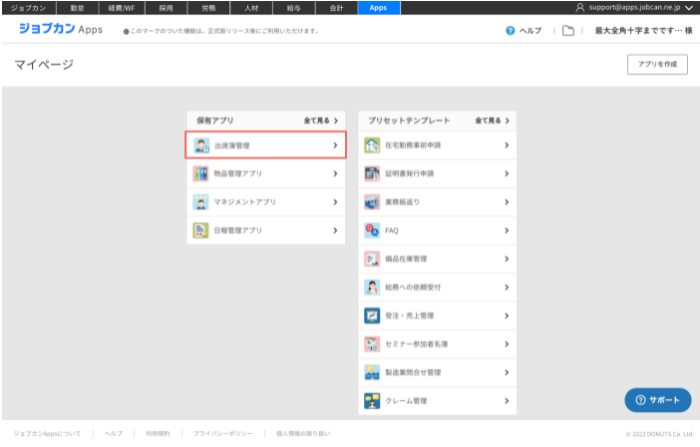Switch to the 経費/WF tab

coord(121,8)
